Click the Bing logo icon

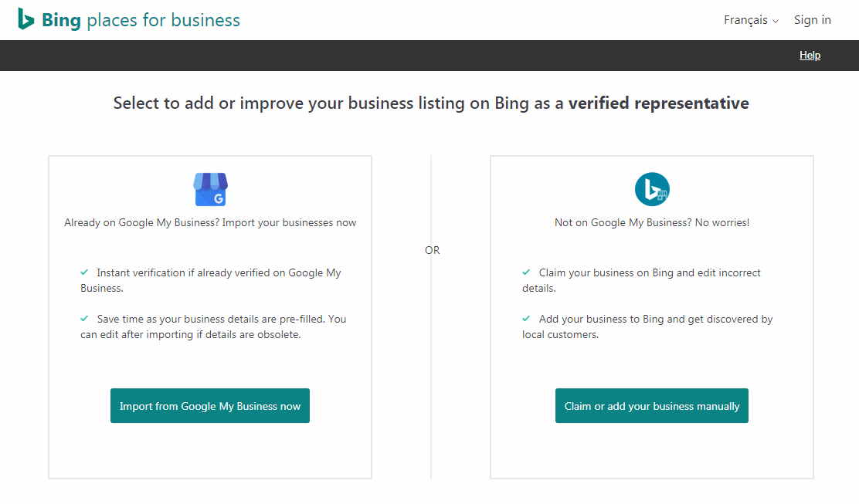pos(26,19)
